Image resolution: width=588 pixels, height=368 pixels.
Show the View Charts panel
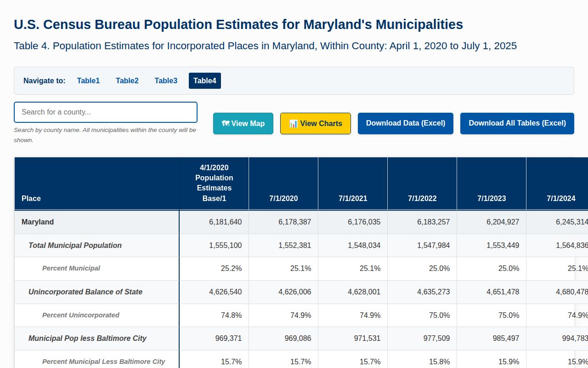pos(316,123)
